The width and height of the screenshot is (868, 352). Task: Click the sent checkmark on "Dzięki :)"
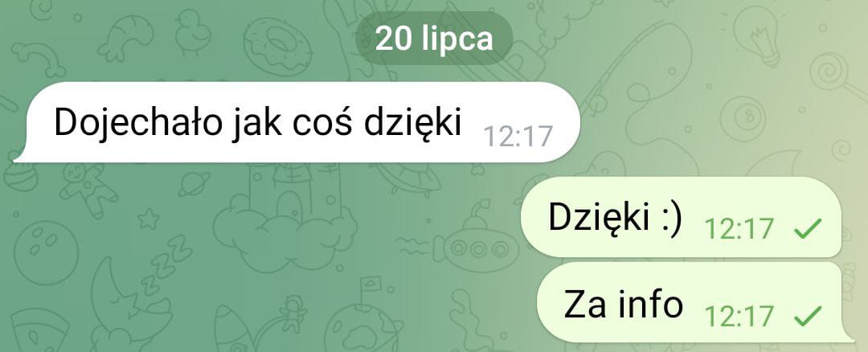coord(808,228)
